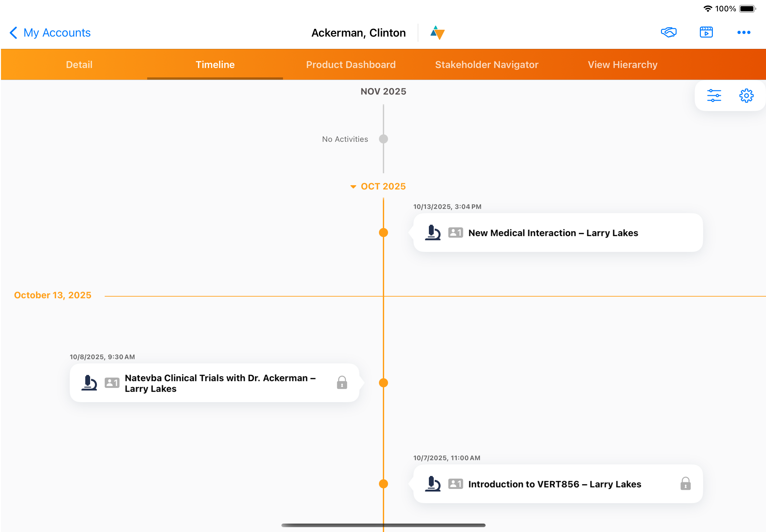Tap the attendee badge on Introduction to VERT856
This screenshot has width=766, height=532.
point(456,484)
